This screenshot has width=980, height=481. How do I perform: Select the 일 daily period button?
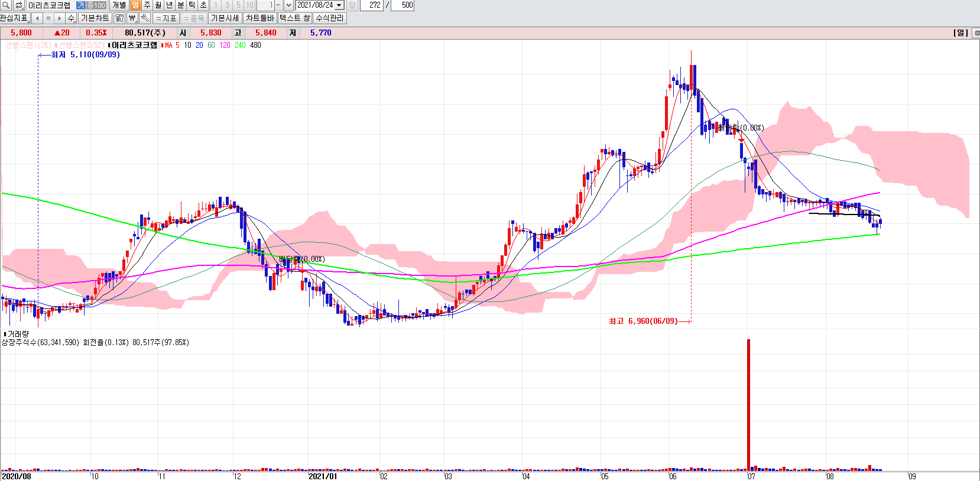point(135,5)
